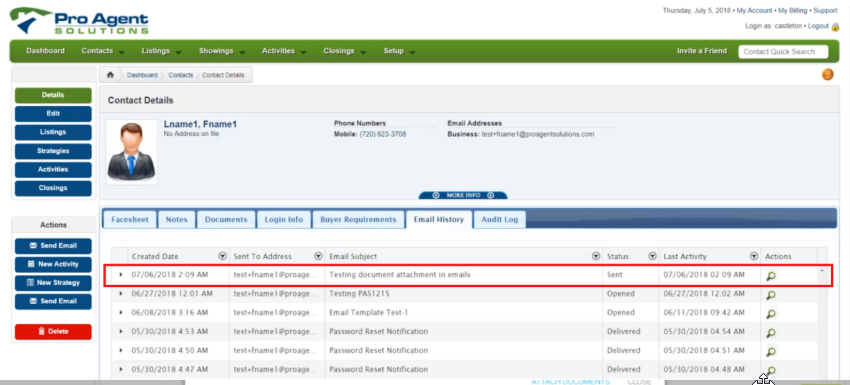Click the home icon in breadcrumb
Screen dimensions: 850x385
(x=111, y=75)
